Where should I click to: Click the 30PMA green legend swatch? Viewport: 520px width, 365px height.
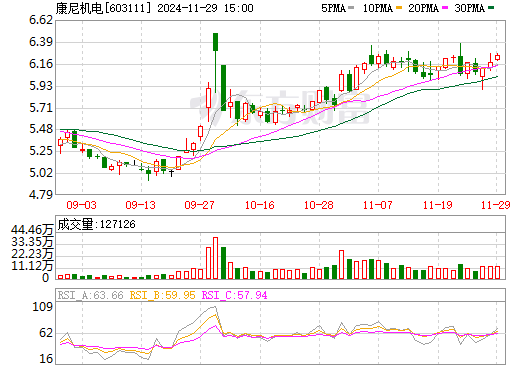491,8
